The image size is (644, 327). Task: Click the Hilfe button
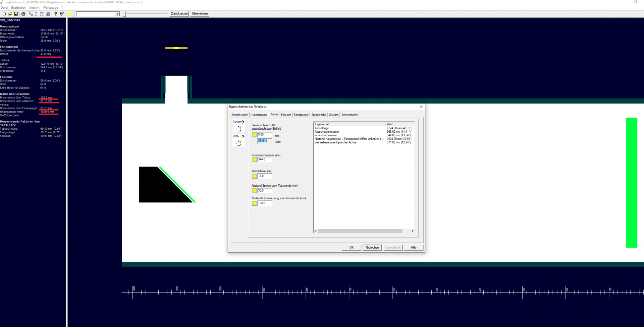pyautogui.click(x=414, y=248)
